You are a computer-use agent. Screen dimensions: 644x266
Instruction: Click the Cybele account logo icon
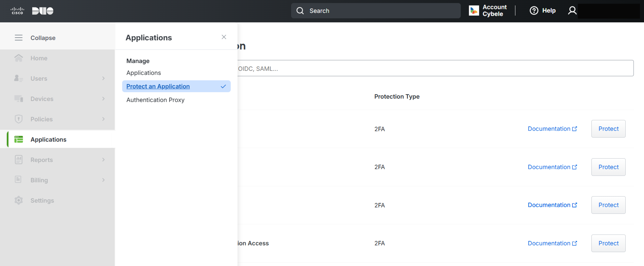point(474,11)
